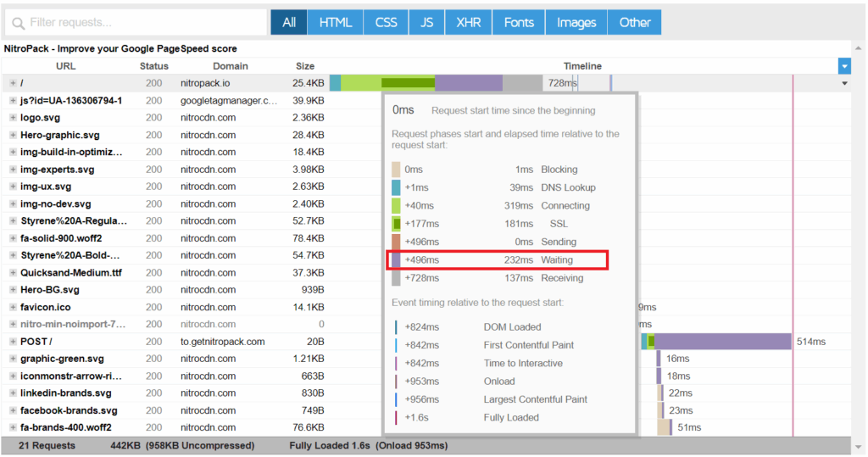Expand the img-experts.svg request row
This screenshot has width=868, height=457.
tap(13, 170)
